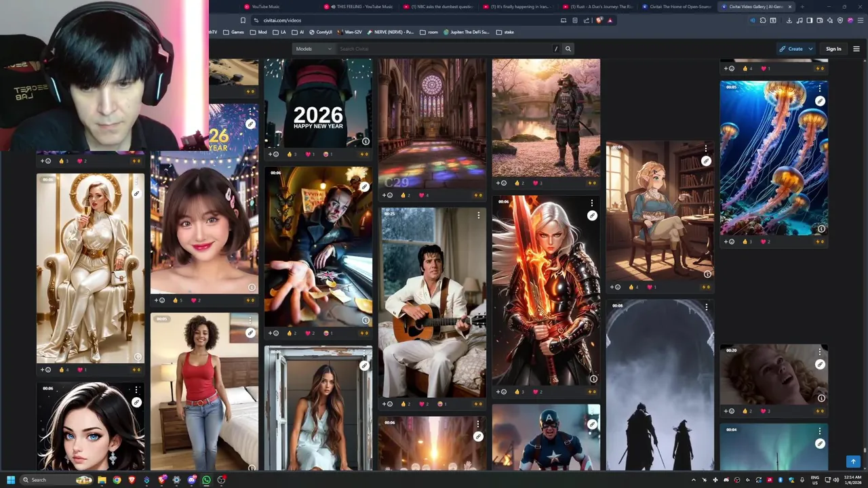Open the Jupiter: The DeFi bookmark

(x=467, y=32)
